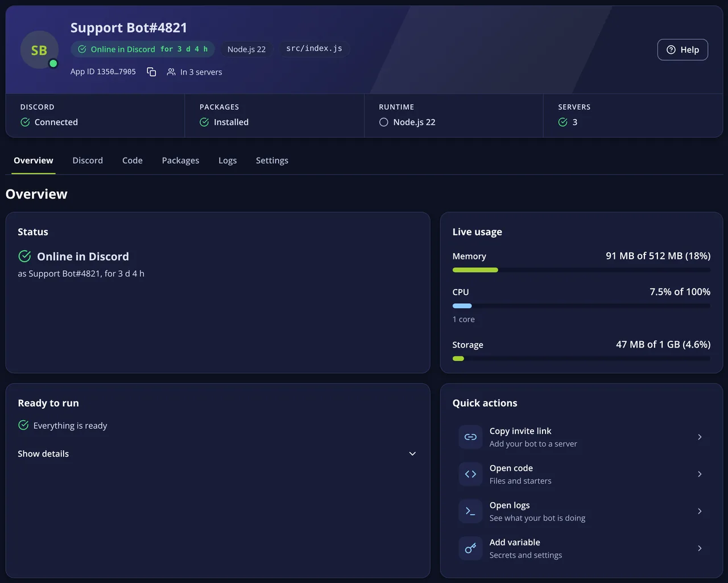Click the Support Bot#4821 title
Viewport: 728px width, 583px height.
[129, 28]
